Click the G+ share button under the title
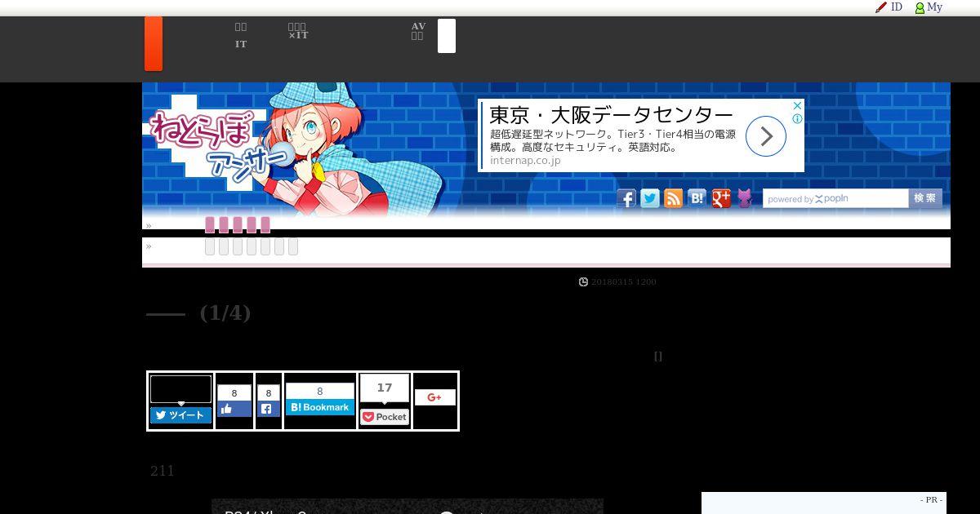The height and width of the screenshot is (514, 980). pyautogui.click(x=434, y=397)
